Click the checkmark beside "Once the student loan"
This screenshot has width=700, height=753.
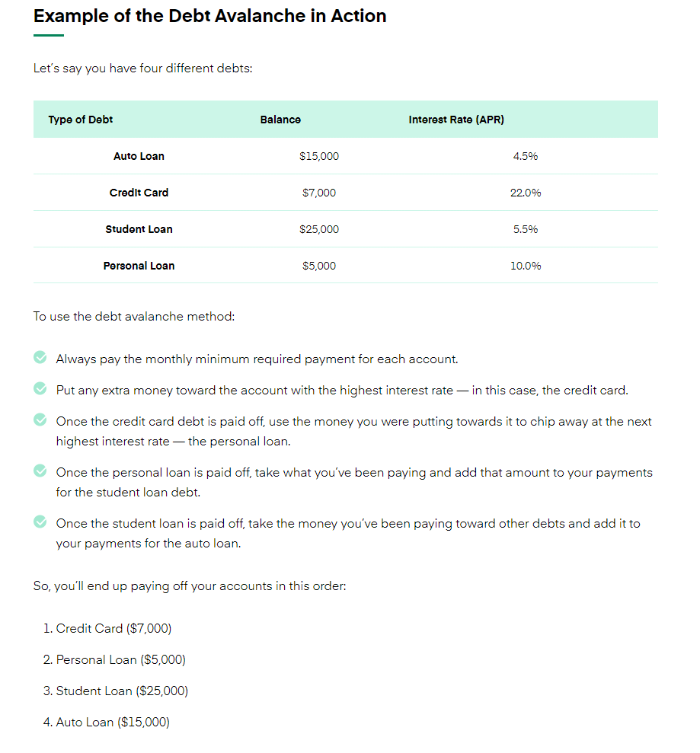(40, 522)
